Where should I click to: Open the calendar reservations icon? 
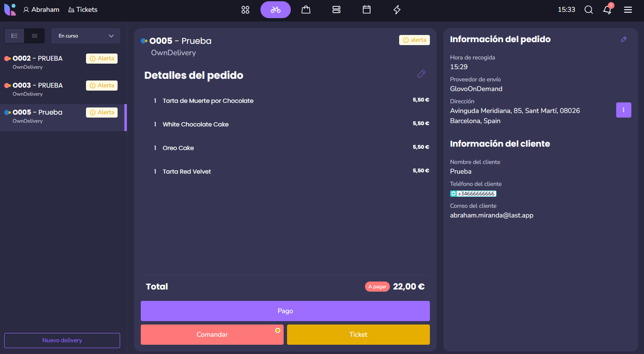pos(367,10)
